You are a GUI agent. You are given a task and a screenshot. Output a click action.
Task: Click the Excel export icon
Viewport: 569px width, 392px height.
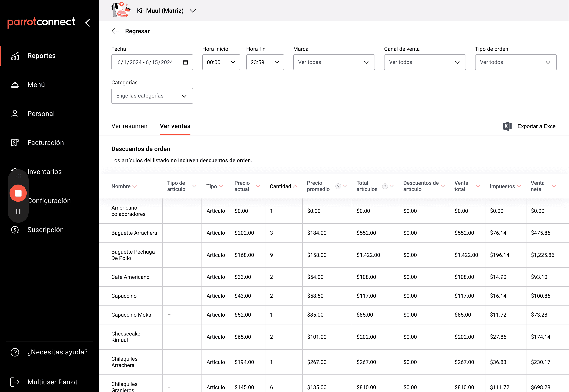(507, 126)
